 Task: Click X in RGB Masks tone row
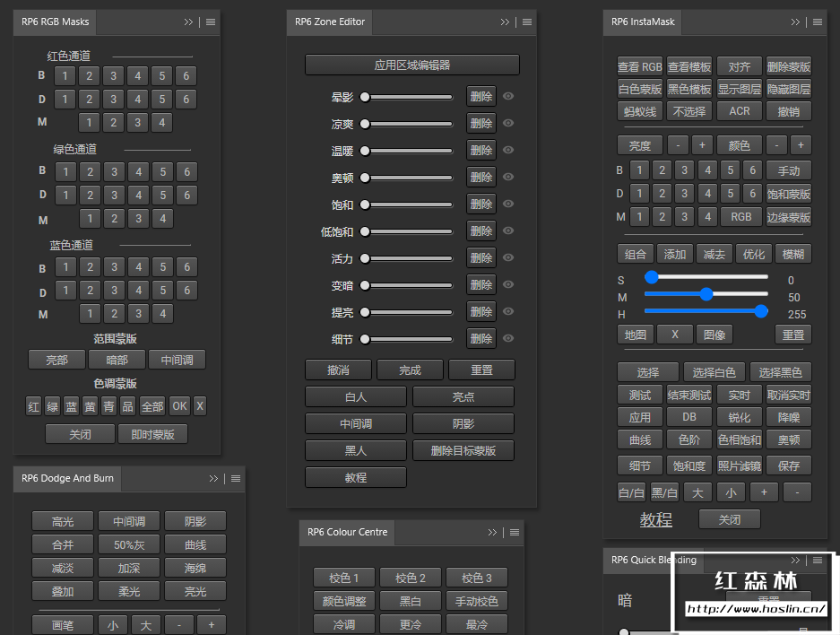click(x=200, y=406)
